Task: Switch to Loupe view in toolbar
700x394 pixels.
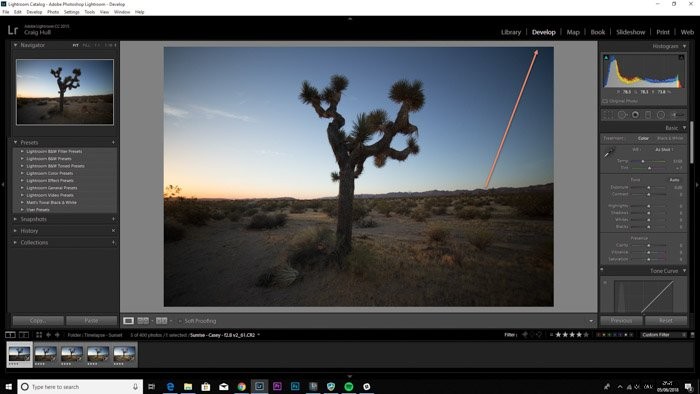Action: click(x=128, y=321)
